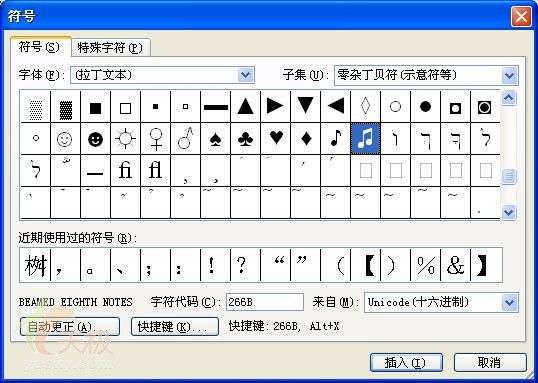Choose the first-row black circle symbol
538x383 pixels.
[x=425, y=107]
